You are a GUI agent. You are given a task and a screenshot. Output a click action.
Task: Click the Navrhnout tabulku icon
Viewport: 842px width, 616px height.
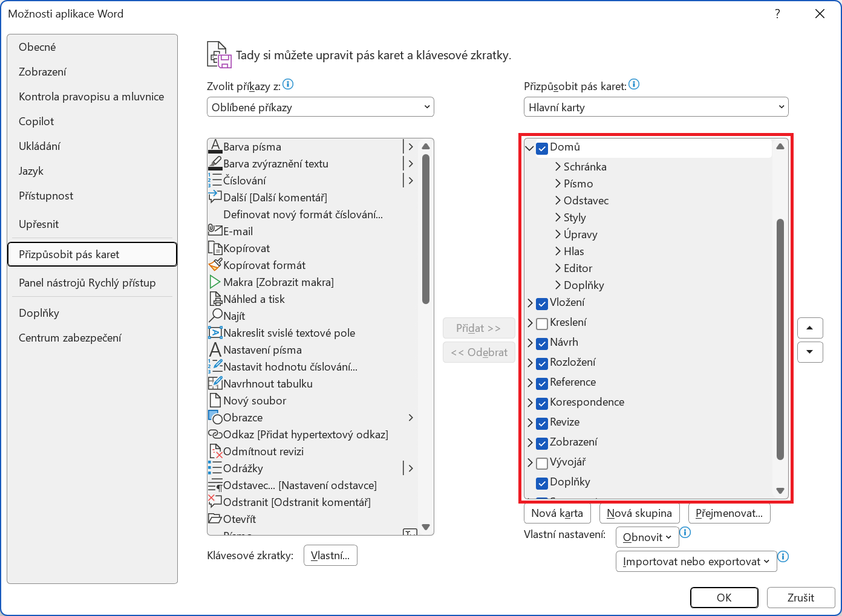click(x=215, y=383)
